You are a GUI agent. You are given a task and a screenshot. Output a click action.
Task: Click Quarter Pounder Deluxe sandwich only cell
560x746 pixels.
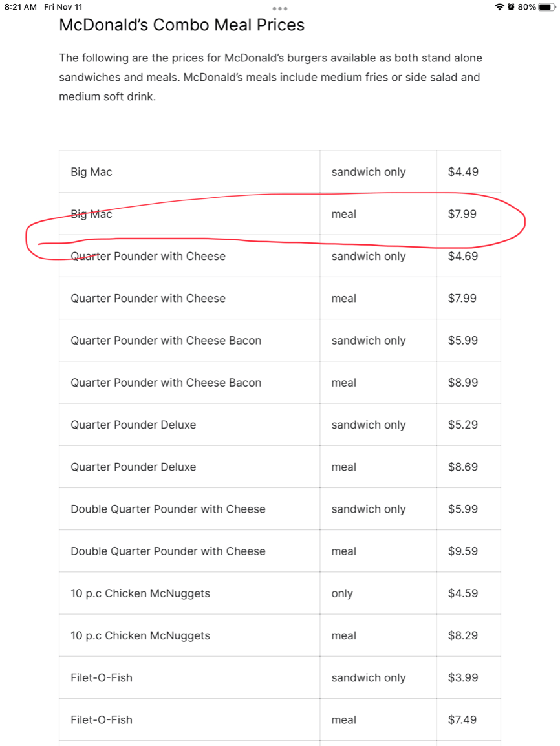369,425
